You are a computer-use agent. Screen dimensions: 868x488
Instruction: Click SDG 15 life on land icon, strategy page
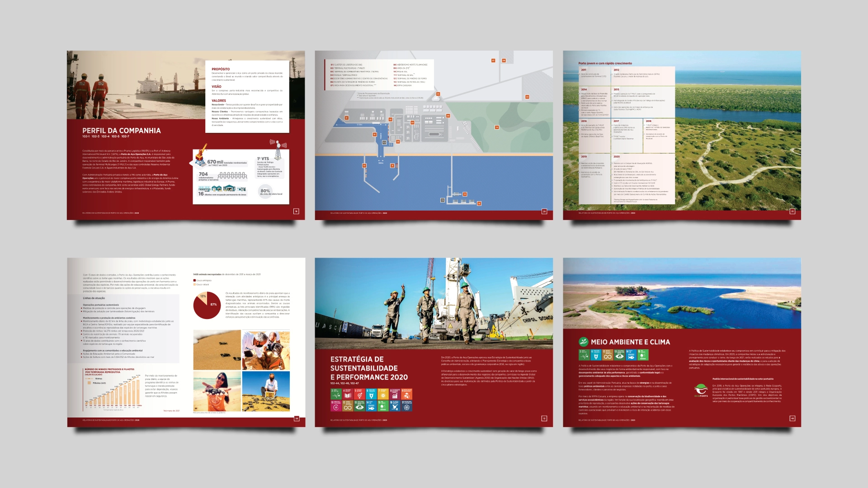click(383, 406)
